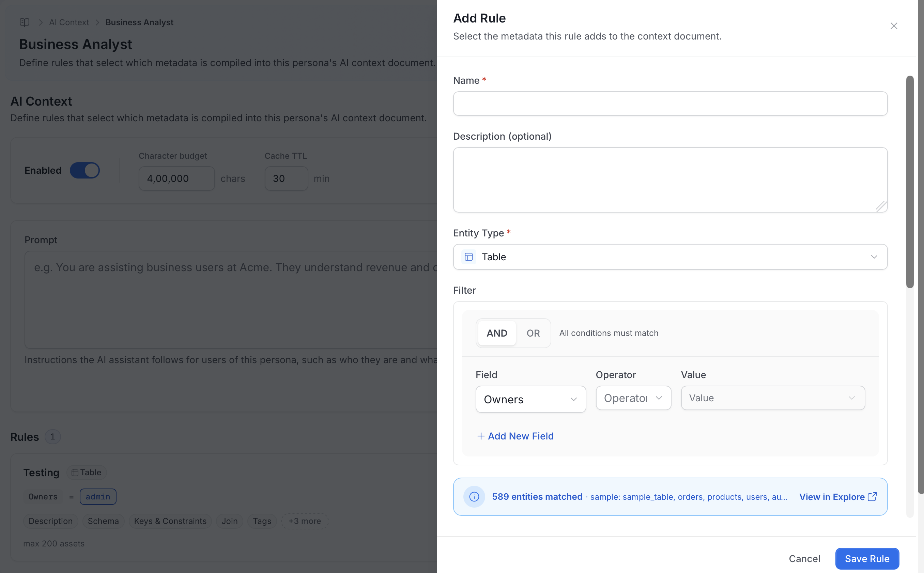Open the Operator dropdown
Image resolution: width=924 pixels, height=573 pixels.
click(633, 398)
